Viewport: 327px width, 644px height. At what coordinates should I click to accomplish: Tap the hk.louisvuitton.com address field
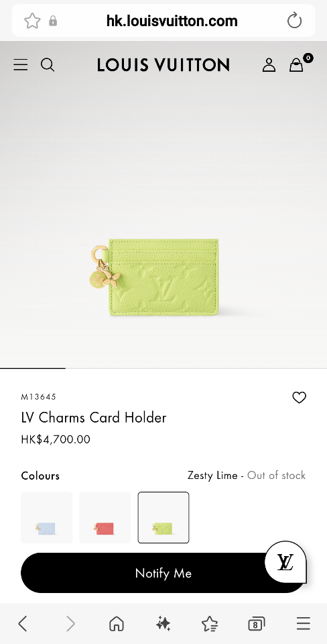coord(172,21)
